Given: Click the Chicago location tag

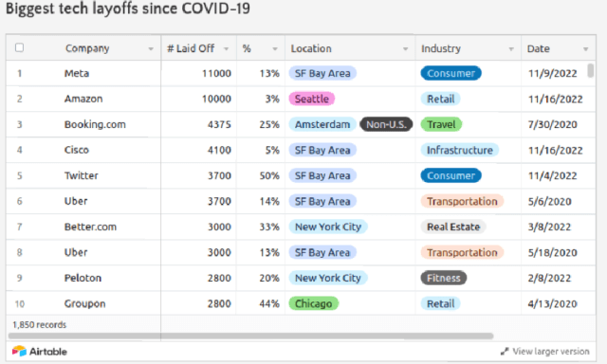Looking at the screenshot, I should click(314, 303).
